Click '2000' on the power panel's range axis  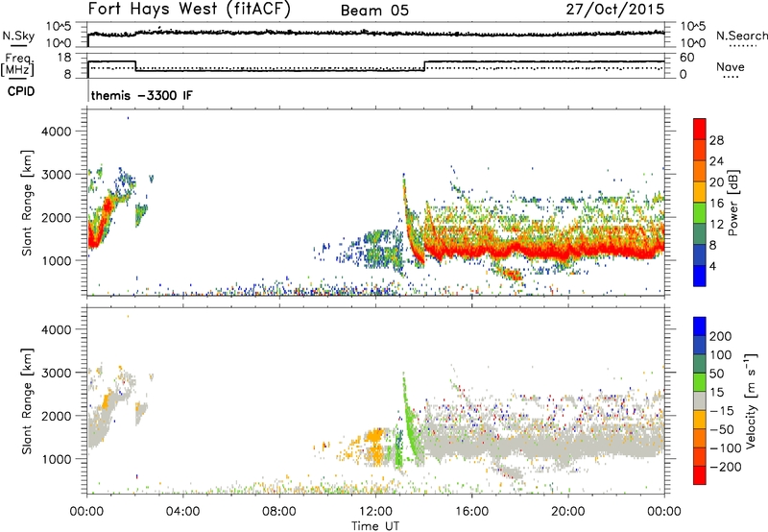(57, 217)
